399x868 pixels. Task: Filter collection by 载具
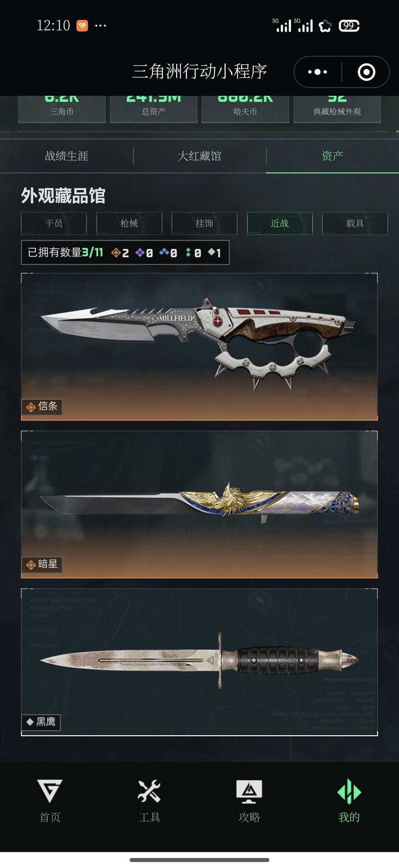(x=355, y=223)
